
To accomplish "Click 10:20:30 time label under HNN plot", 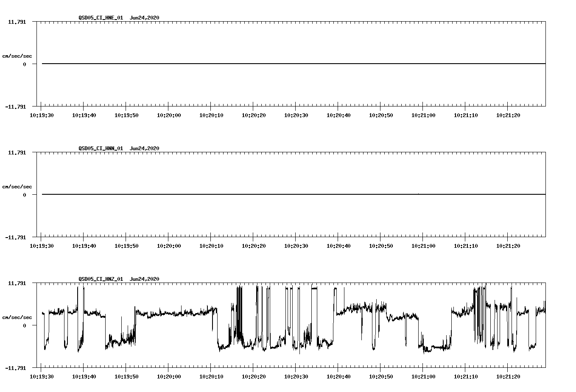I will [296, 246].
